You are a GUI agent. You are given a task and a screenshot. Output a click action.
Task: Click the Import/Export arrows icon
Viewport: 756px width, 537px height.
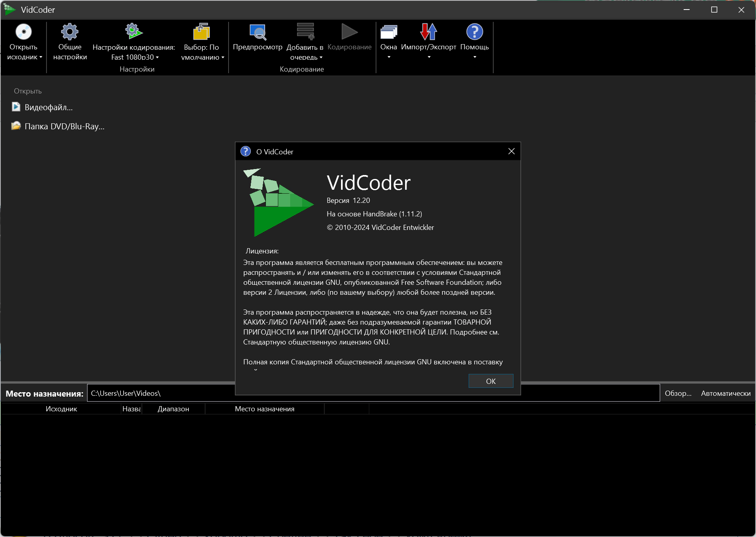point(428,32)
